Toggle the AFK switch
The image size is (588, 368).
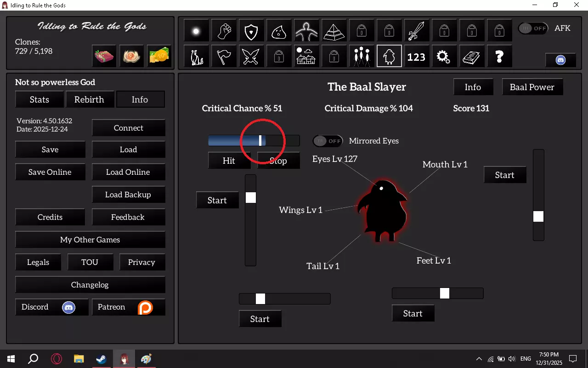pos(533,28)
